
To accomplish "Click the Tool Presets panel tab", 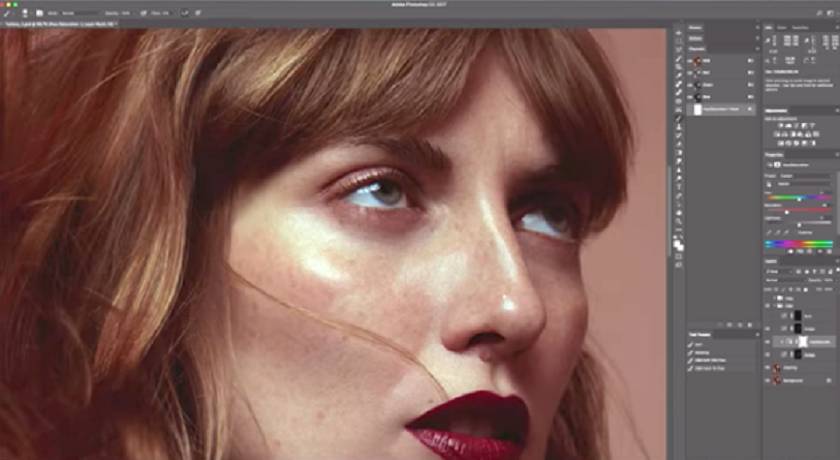I will [x=700, y=335].
